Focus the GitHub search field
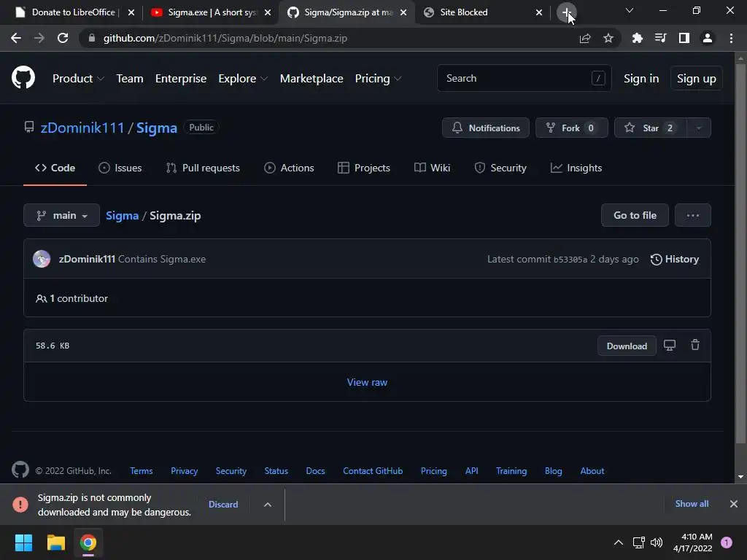Screen dimensions: 747x560 point(524,78)
